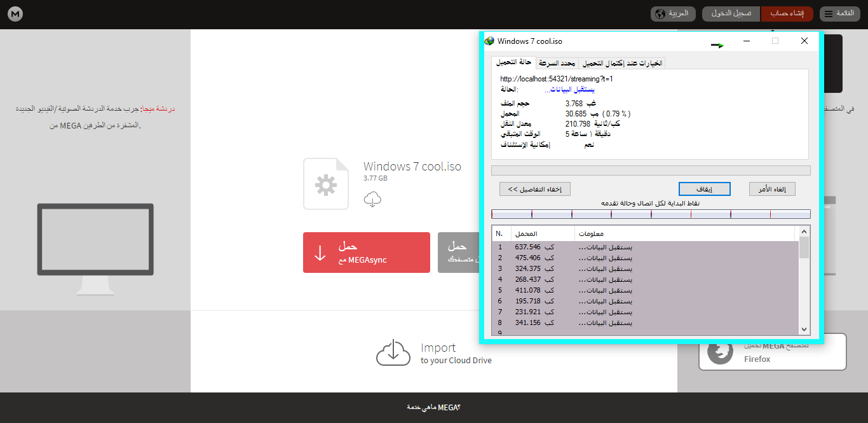Screen dimensions: 868x423
Task: Select connection row 7 with 231.921
Action: click(645, 312)
